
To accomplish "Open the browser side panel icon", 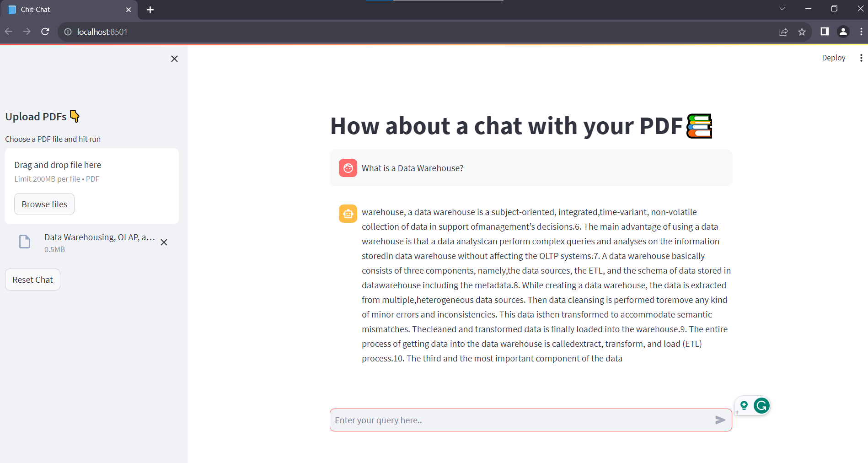I will pyautogui.click(x=825, y=32).
